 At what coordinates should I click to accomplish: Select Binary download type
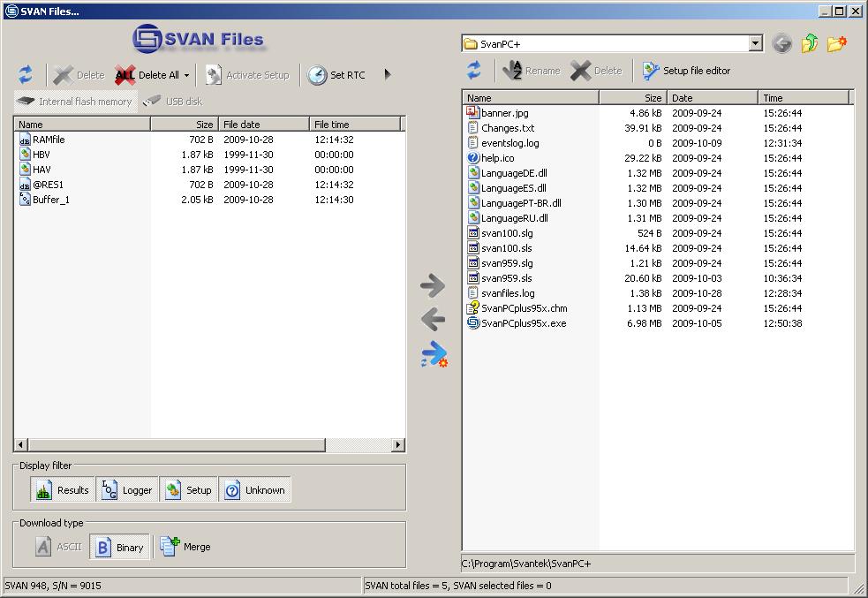(119, 547)
